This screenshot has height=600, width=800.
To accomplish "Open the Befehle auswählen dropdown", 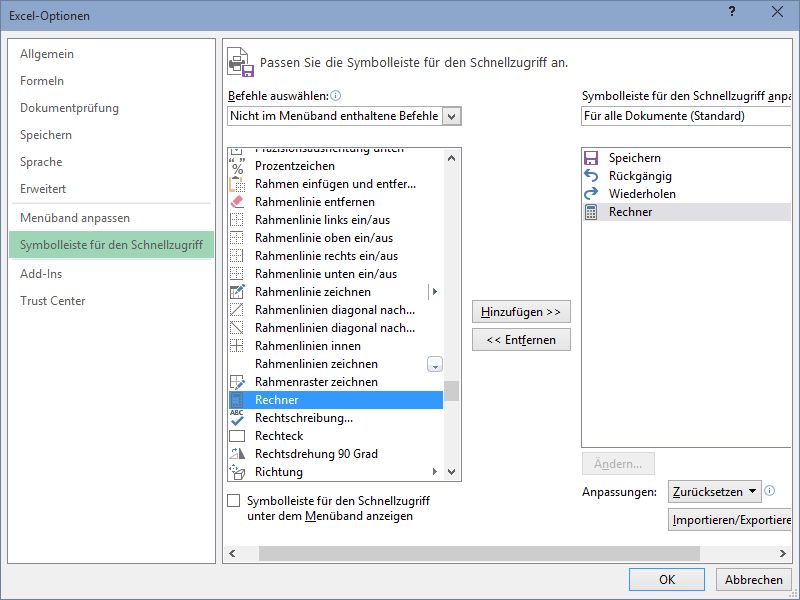I will 452,116.
